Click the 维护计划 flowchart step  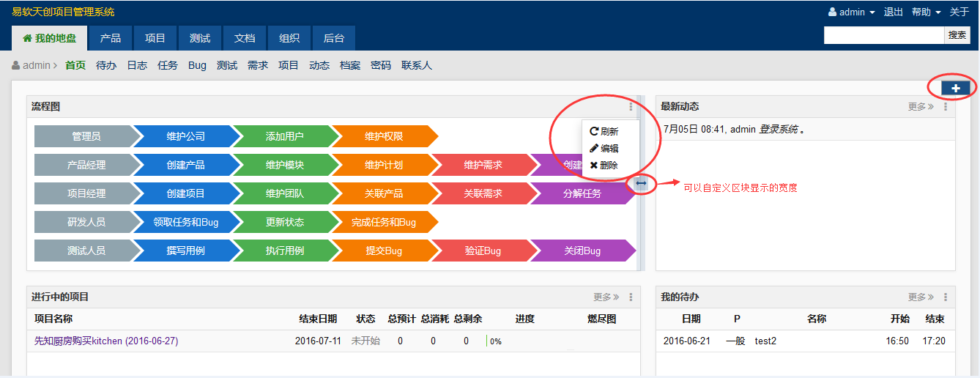[x=384, y=165]
